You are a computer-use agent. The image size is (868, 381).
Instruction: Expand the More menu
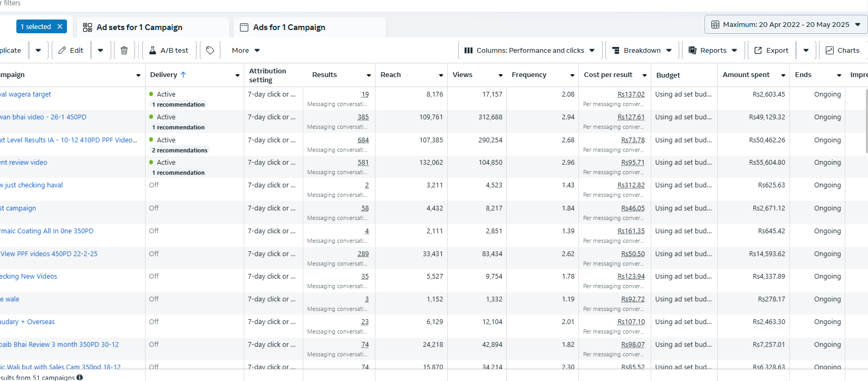[x=246, y=51]
